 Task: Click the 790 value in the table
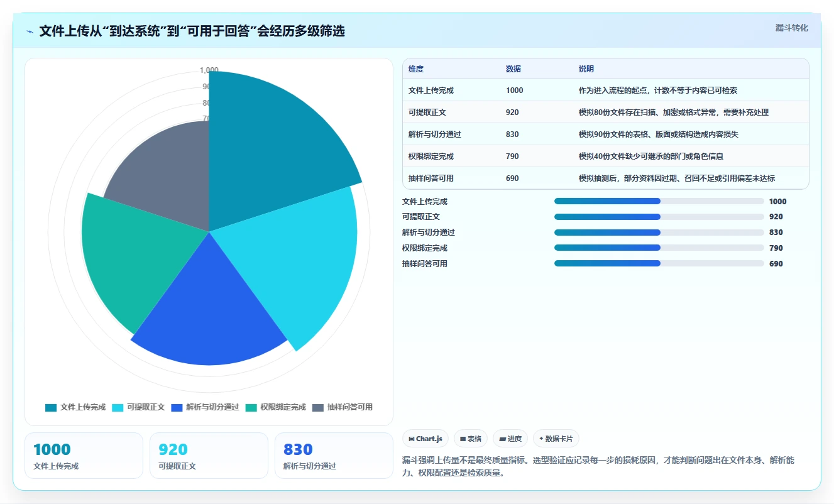click(512, 156)
